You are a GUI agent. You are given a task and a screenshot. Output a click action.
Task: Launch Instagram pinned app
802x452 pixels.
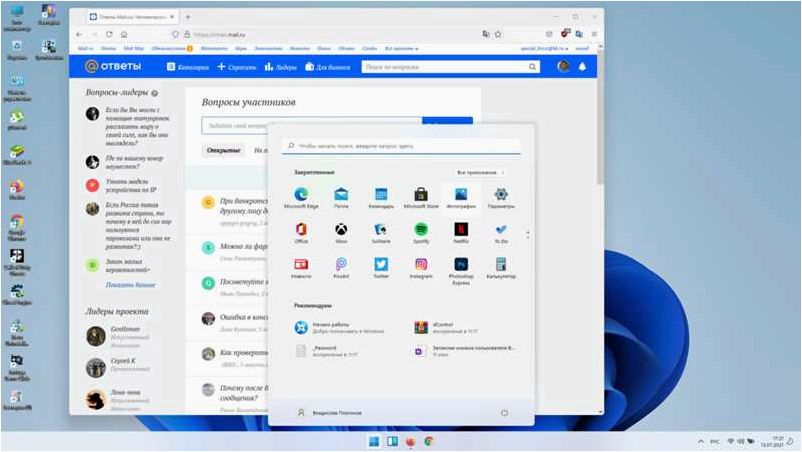[x=421, y=267]
